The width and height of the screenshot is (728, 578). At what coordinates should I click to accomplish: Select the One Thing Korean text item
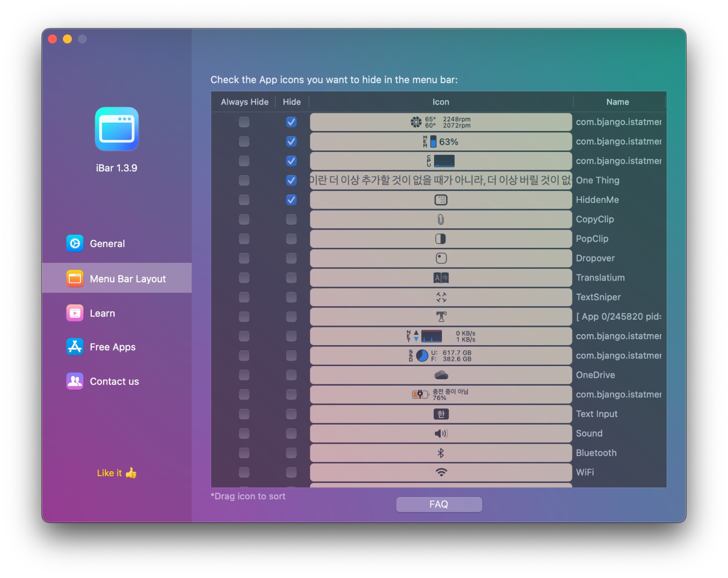pyautogui.click(x=441, y=180)
